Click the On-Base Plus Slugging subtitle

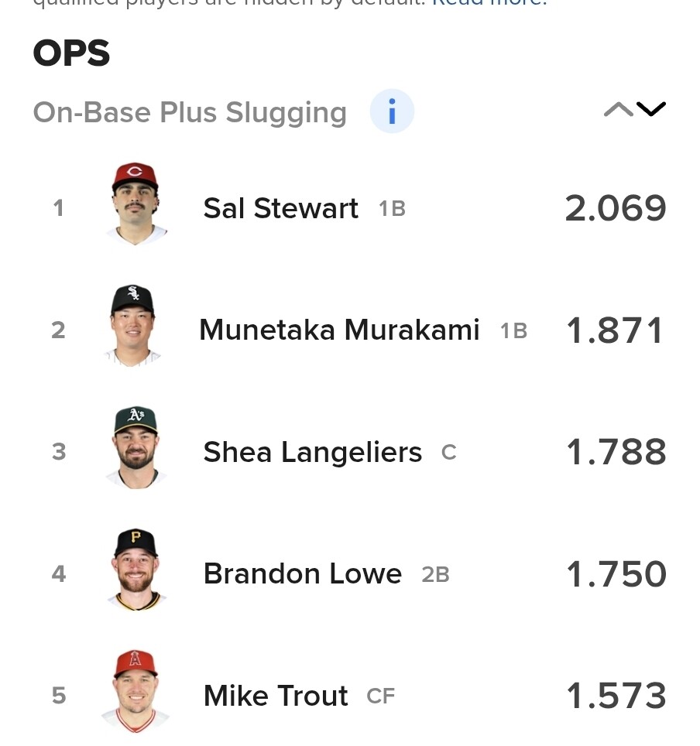click(190, 113)
